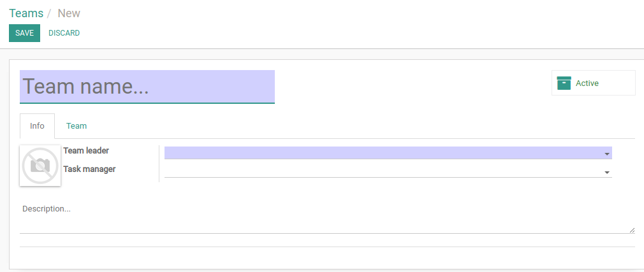Expand the Team leader dropdown arrow
This screenshot has width=644, height=272.
pos(606,154)
